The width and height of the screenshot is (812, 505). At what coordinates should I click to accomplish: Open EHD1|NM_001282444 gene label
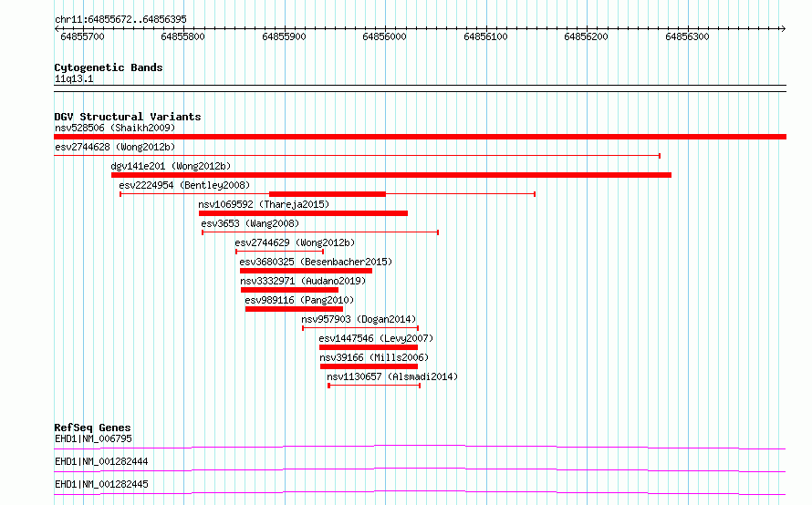[x=101, y=461]
